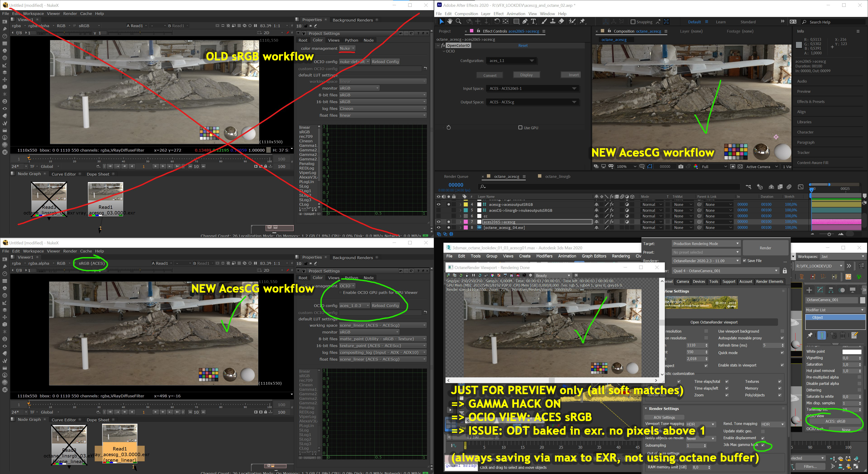Screen dimensions: 868x474
Task: Click Reset link for OpenColorIO effect
Action: 523,45
